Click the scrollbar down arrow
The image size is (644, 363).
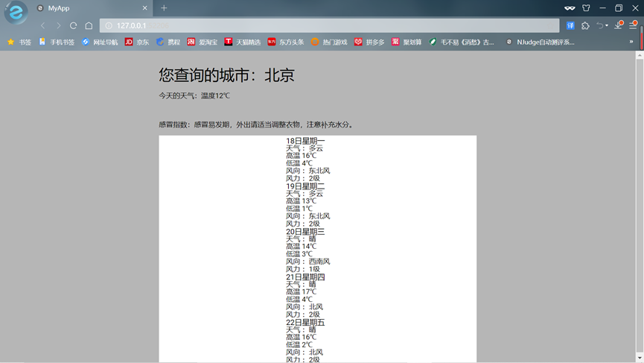(640, 359)
